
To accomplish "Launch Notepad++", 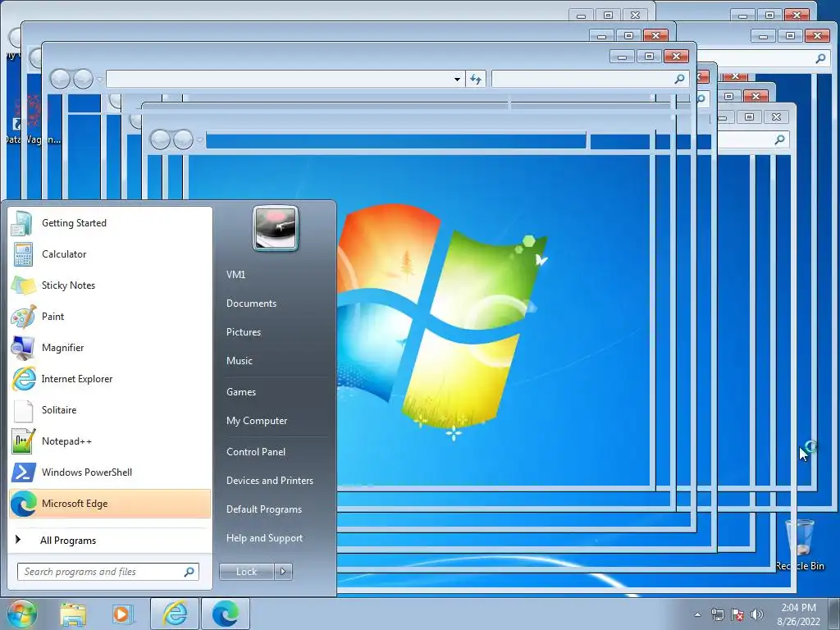I will coord(111,441).
